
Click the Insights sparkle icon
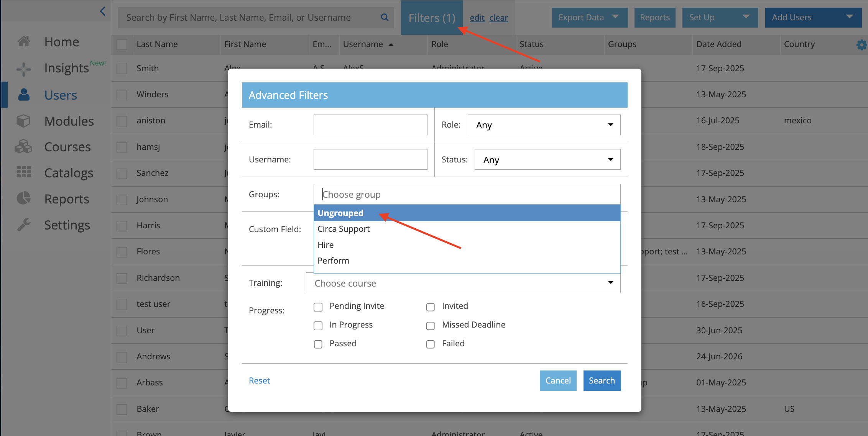[x=24, y=69]
